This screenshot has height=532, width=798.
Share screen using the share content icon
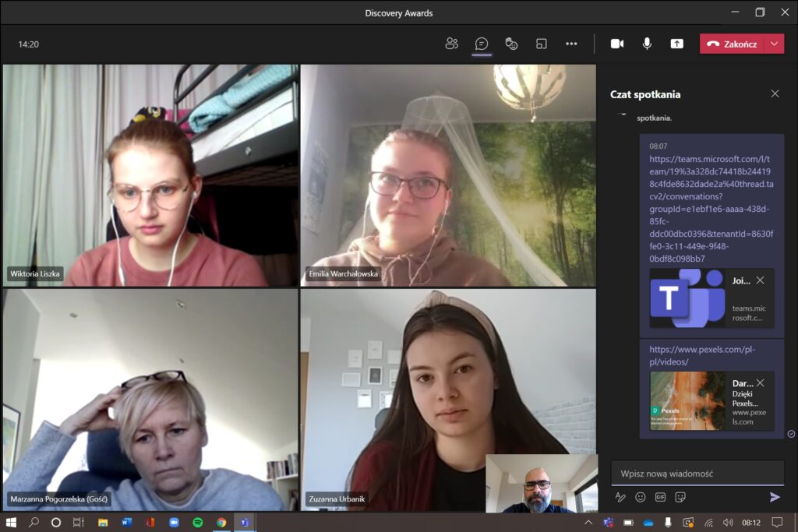[x=676, y=44]
